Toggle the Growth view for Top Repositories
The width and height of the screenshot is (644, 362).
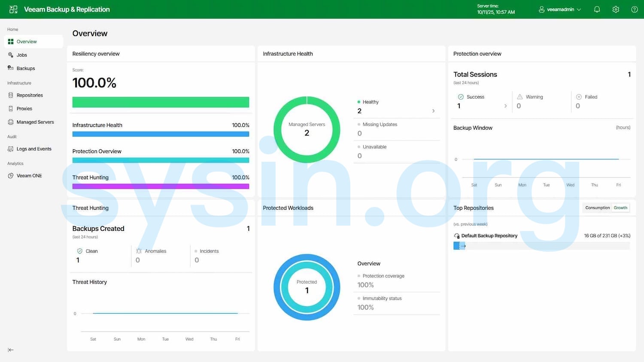[620, 208]
